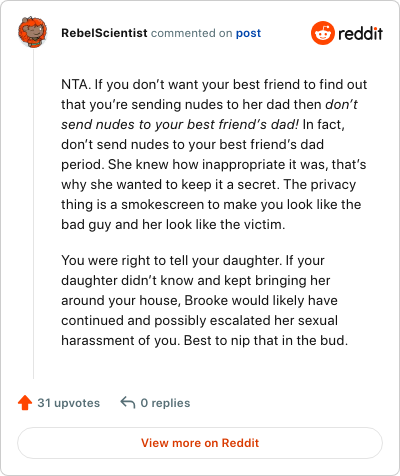Image resolution: width=400 pixels, height=476 pixels.
Task: Click the italicized "send nudes to your best friend's dad!" text
Action: [x=180, y=124]
